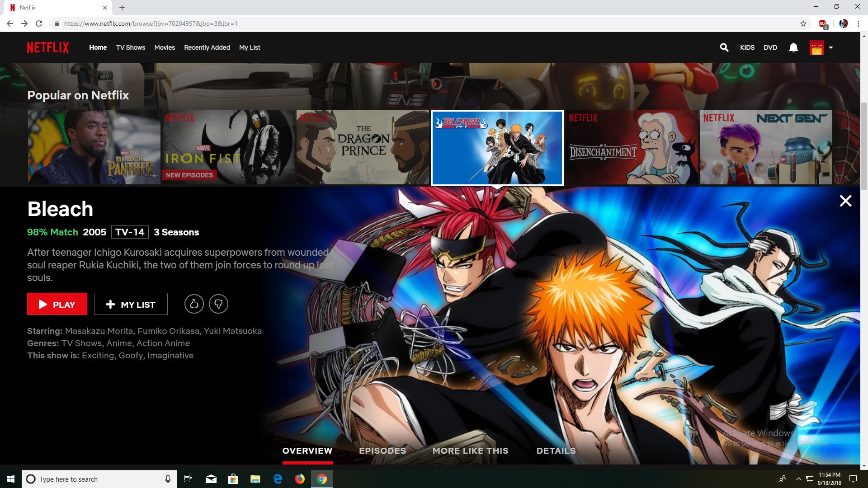Viewport: 868px width, 488px height.
Task: Click the taskbar microphone icon
Action: pos(168,479)
